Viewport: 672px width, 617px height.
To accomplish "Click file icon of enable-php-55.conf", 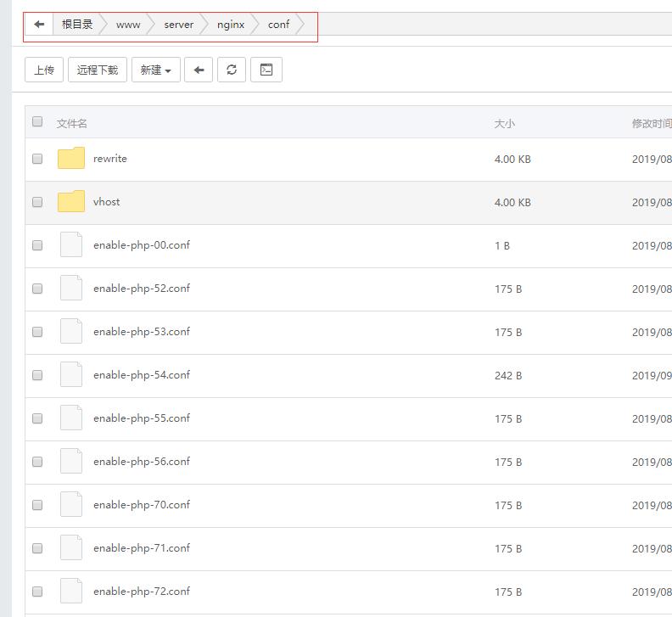I will pos(71,418).
